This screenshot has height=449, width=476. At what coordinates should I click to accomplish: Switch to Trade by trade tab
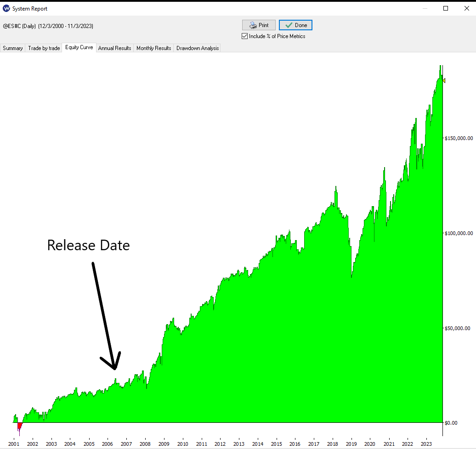[x=44, y=48]
